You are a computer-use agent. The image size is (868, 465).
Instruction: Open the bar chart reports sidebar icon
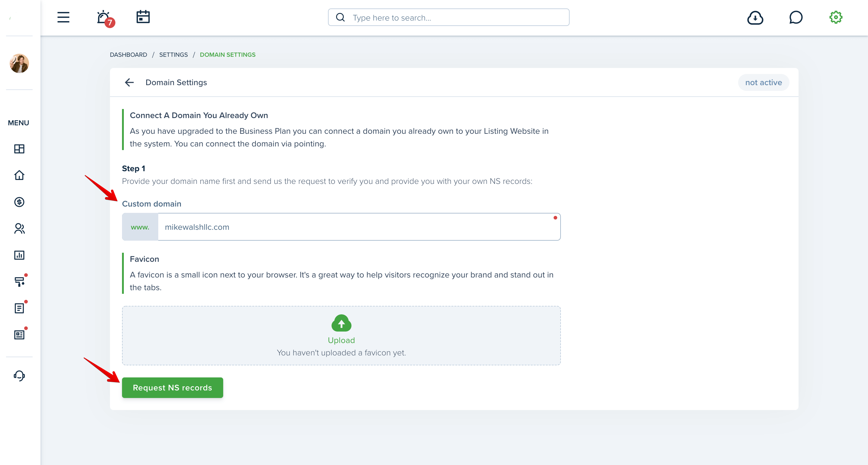click(19, 255)
